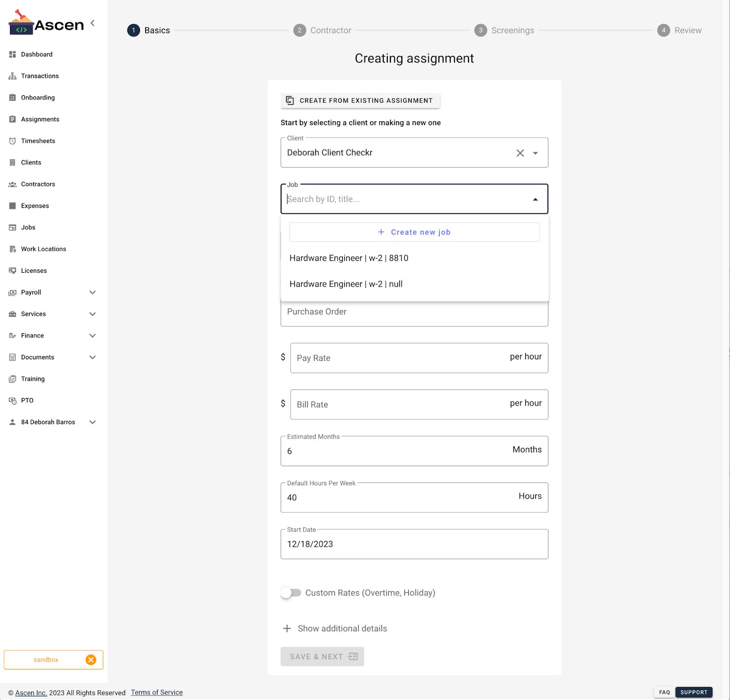Expand the 84 Deborah Barros account chevron

(x=93, y=422)
